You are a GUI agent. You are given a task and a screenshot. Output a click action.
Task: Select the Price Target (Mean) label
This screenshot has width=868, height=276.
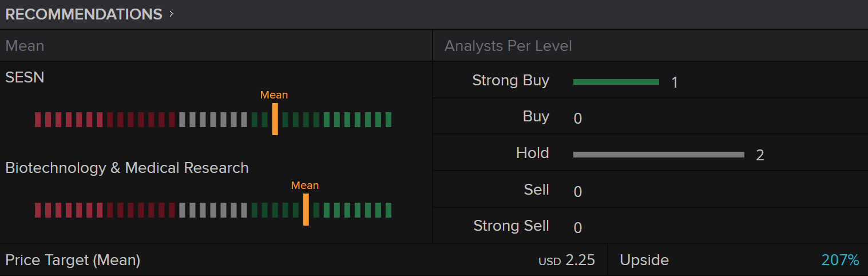(x=73, y=261)
